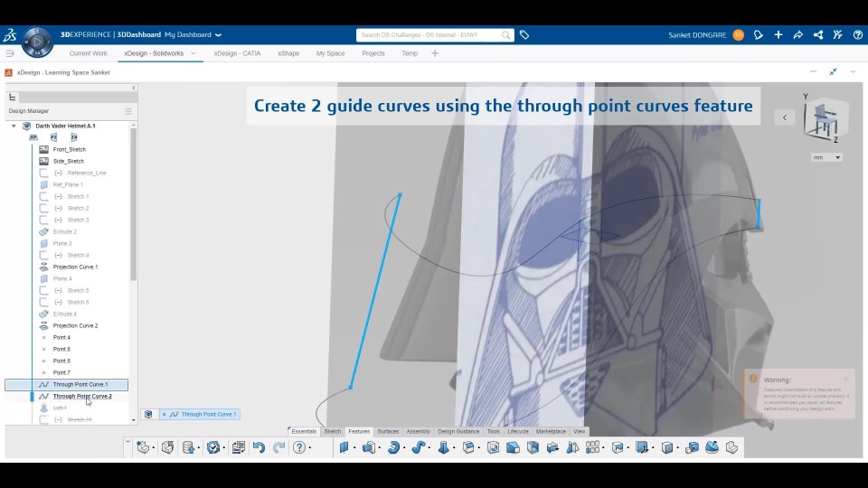Click the last action bar cube icon
The height and width of the screenshot is (488, 868).
pos(731,447)
